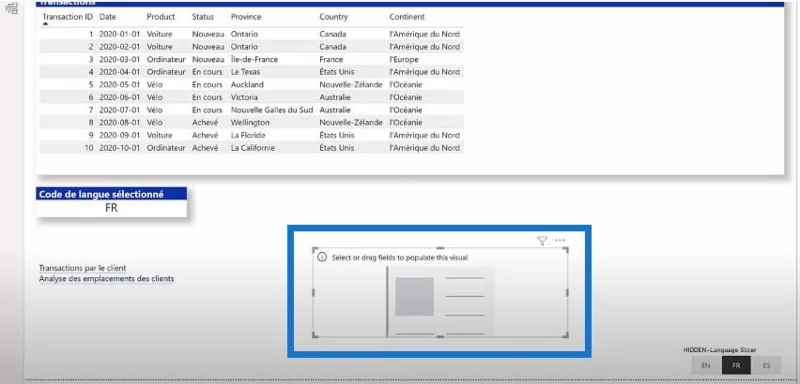This screenshot has width=800, height=384.
Task: Select the Île-de-France province cell
Action: point(255,59)
